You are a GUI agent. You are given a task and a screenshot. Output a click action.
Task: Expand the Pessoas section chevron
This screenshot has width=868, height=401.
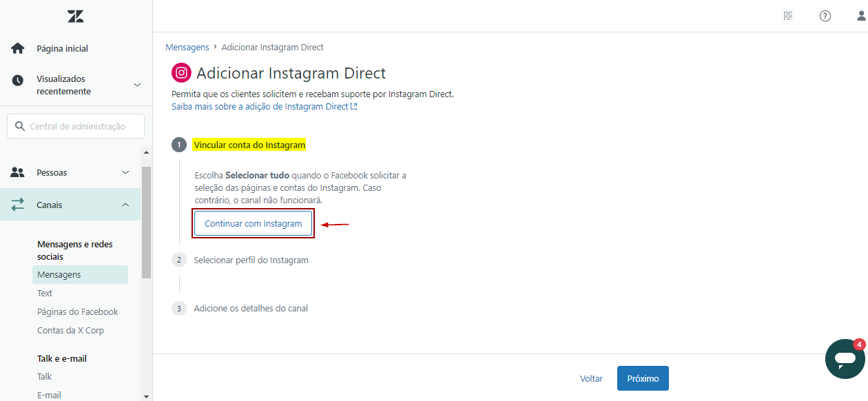tap(125, 172)
